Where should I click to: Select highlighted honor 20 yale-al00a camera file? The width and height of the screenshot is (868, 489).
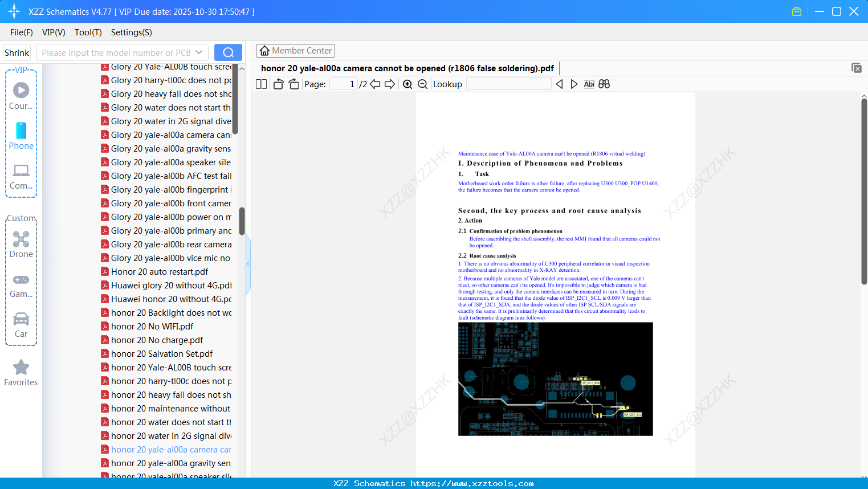pyautogui.click(x=171, y=449)
